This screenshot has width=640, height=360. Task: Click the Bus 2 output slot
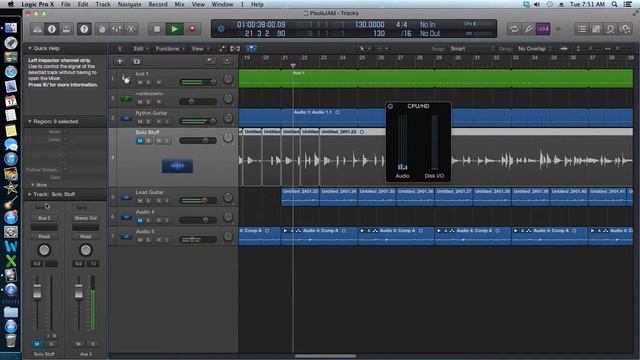tap(44, 218)
